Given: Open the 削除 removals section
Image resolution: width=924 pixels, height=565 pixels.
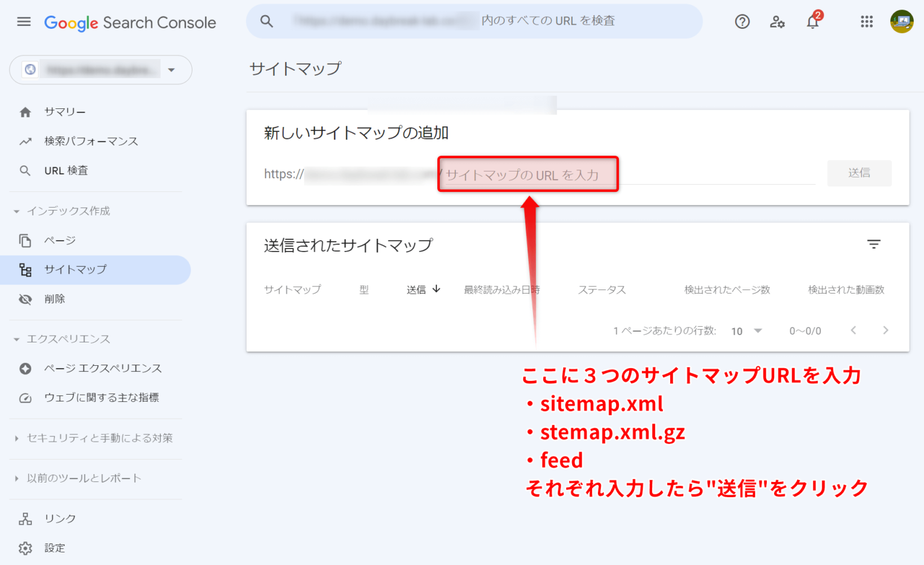Looking at the screenshot, I should click(x=54, y=298).
